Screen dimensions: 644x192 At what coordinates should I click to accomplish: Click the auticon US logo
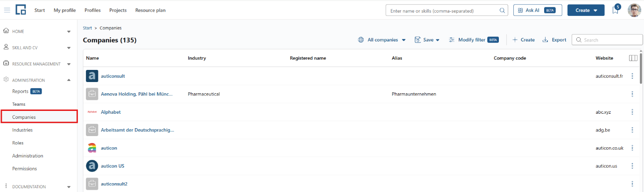[92, 166]
